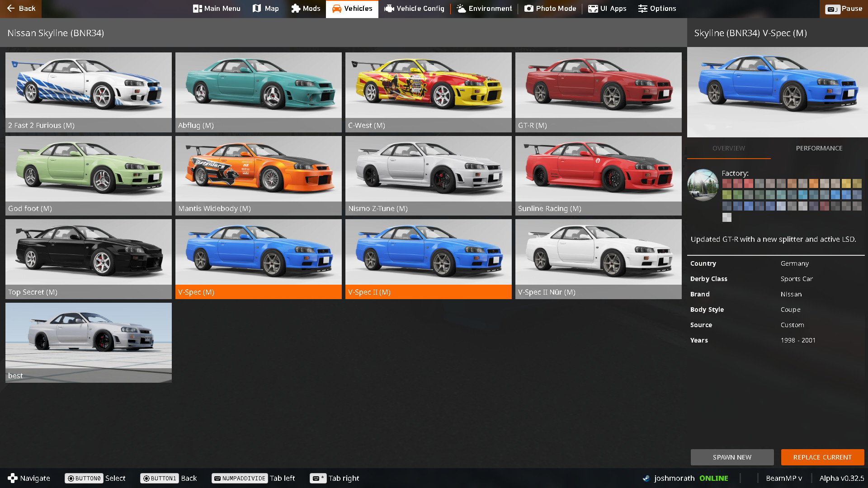Viewport: 868px width, 488px height.
Task: Pick the maroon swatch in the third factory row
Action: pos(825,206)
